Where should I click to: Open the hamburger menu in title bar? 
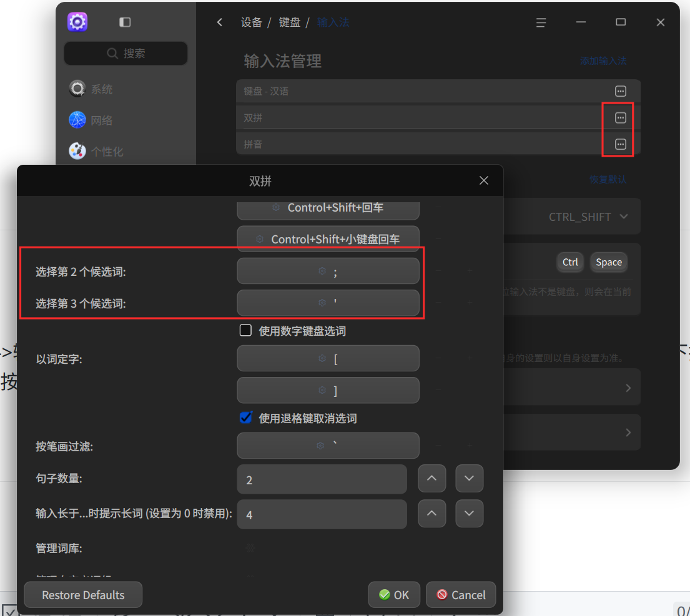coord(541,22)
